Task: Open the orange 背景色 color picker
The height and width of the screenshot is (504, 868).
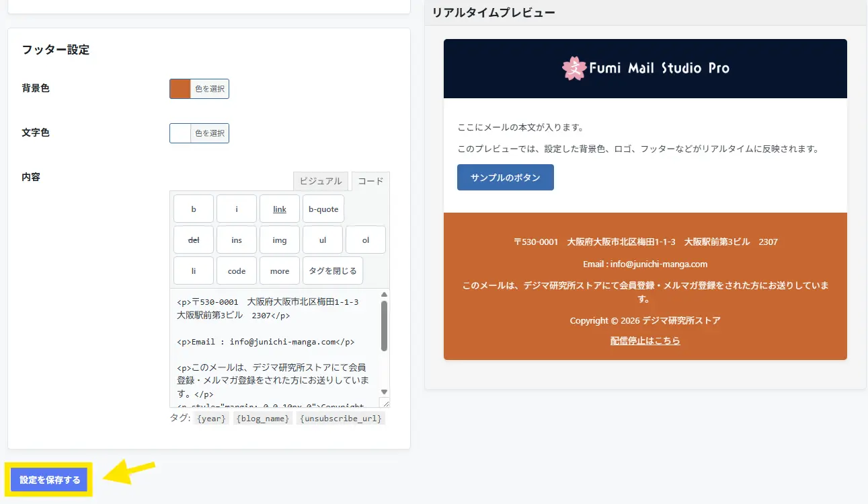Action: click(199, 89)
